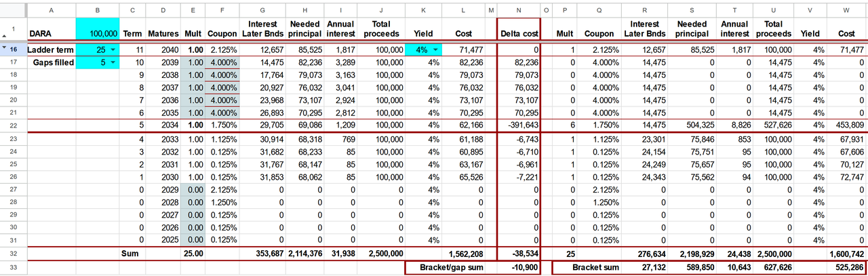Click the Matures cell 2040
Viewport: 868px width, 276px height.
click(163, 50)
